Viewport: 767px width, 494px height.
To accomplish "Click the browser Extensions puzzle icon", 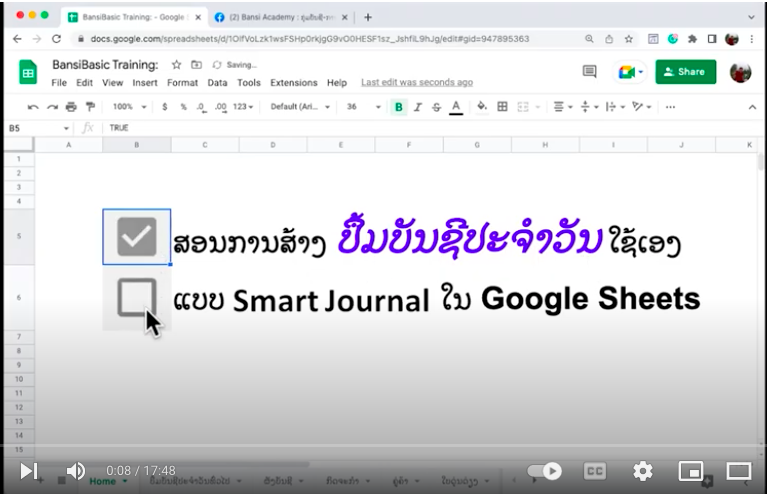I will pos(692,39).
